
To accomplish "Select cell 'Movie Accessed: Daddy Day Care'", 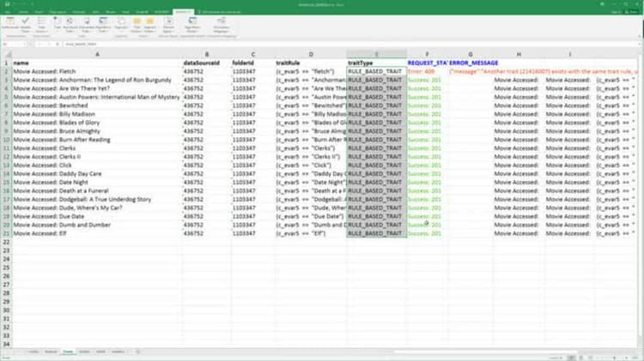I will pyautogui.click(x=97, y=173).
